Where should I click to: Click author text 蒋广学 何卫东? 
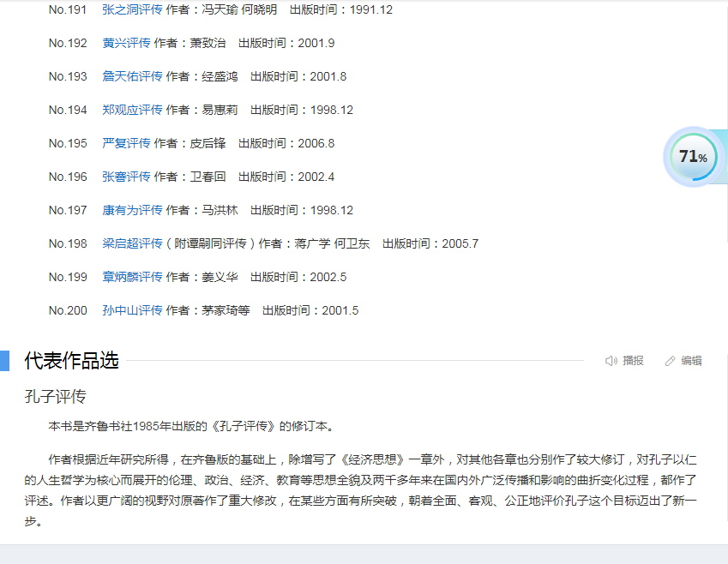click(332, 243)
